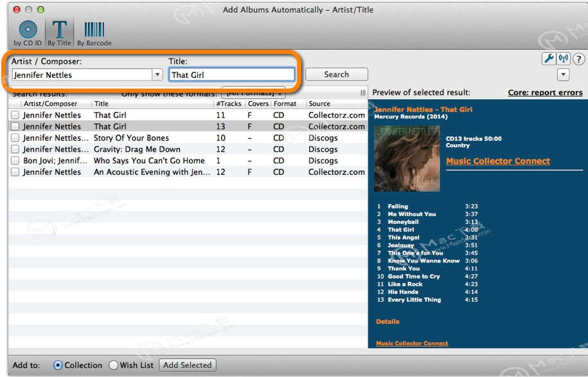Click the That Girl album cover thumbnail
The height and width of the screenshot is (377, 588).
coord(407,158)
